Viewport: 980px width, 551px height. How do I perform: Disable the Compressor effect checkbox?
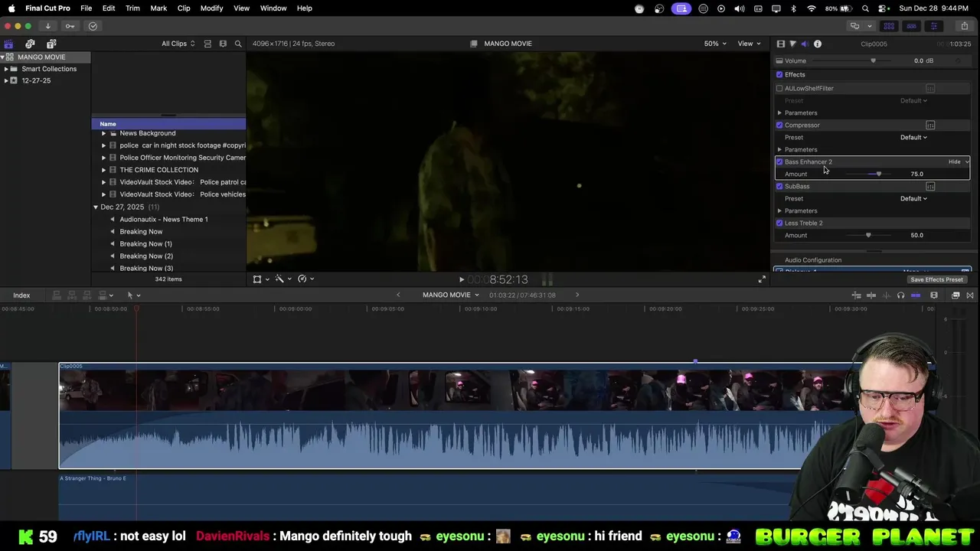(x=779, y=125)
